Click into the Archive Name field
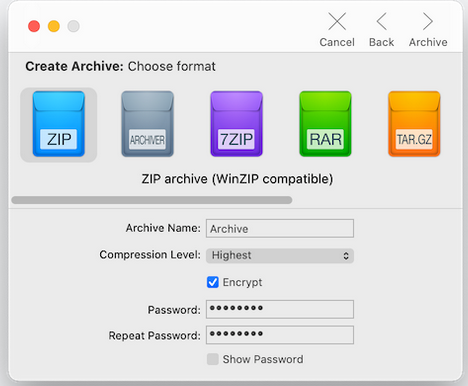 (x=280, y=229)
